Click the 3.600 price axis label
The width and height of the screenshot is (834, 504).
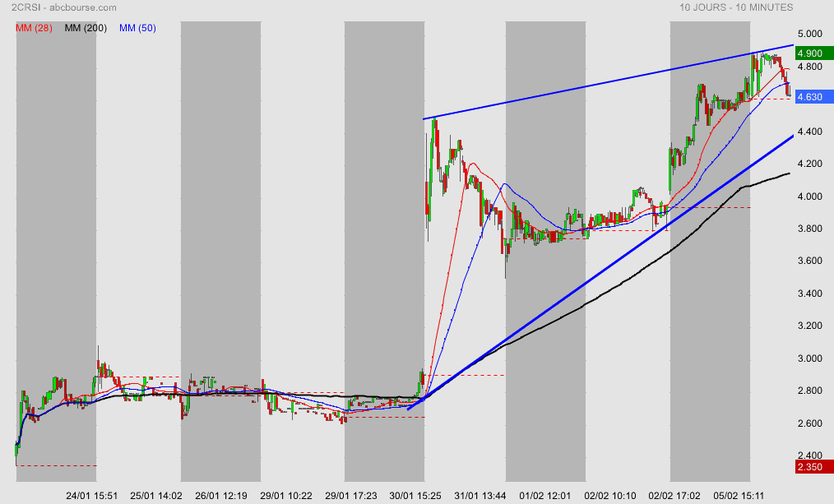810,261
